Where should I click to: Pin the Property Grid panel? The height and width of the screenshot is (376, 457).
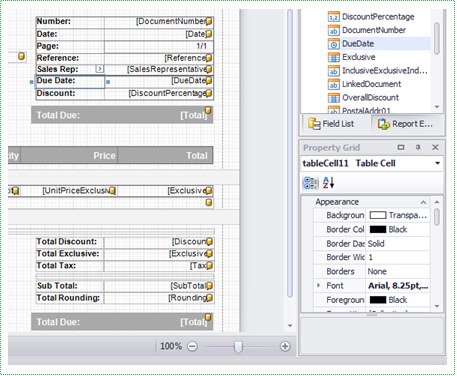click(418, 147)
